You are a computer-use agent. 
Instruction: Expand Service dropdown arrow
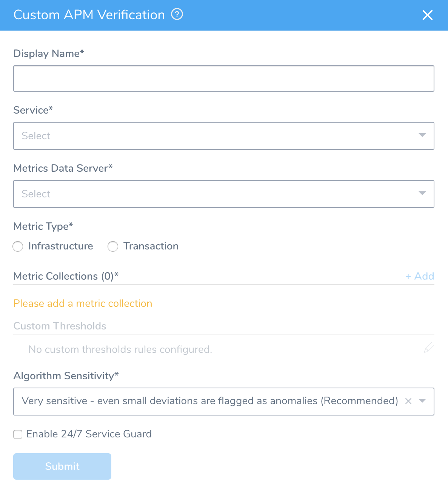tap(422, 135)
